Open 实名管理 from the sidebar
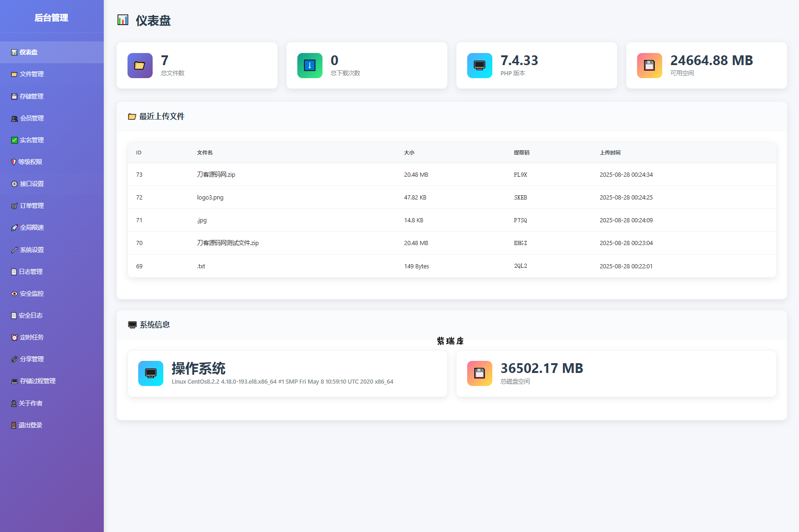799x532 pixels. (32, 140)
